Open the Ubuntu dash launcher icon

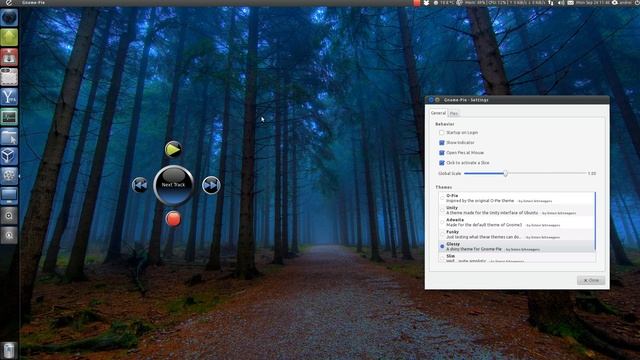pyautogui.click(x=9, y=18)
